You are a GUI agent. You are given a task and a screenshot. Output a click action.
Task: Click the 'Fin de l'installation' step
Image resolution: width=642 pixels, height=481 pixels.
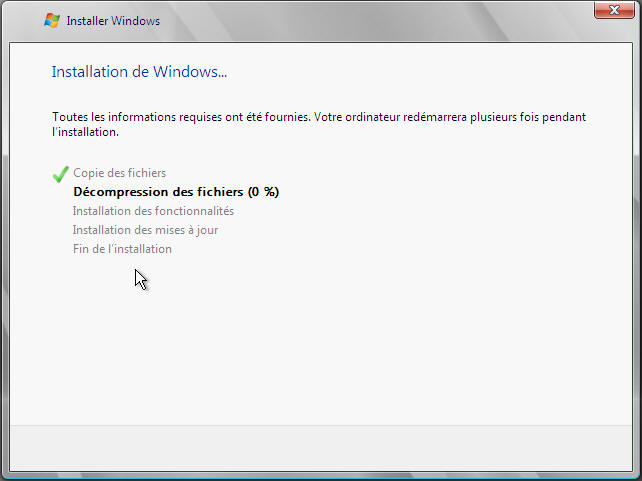[122, 249]
